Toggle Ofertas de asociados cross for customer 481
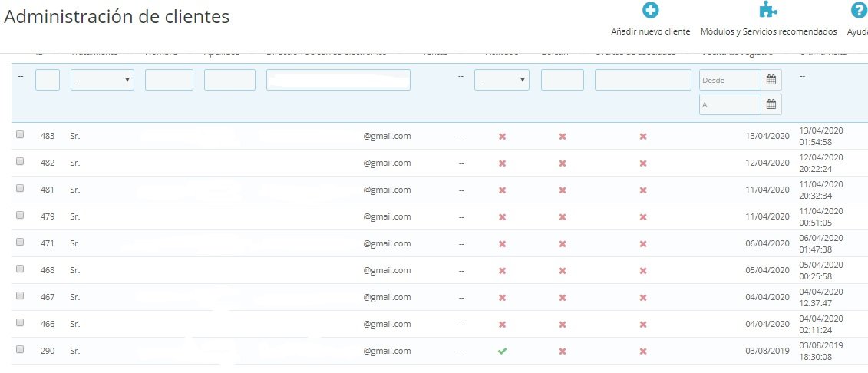The height and width of the screenshot is (373, 868). coord(643,190)
